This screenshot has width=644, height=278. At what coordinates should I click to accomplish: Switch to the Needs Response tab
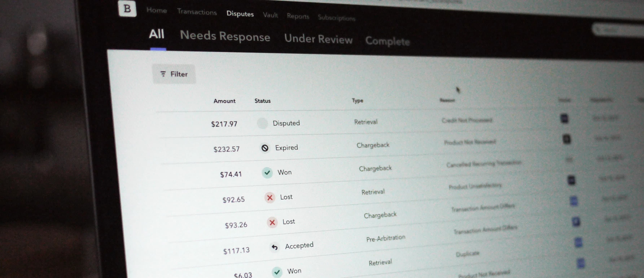coord(225,36)
